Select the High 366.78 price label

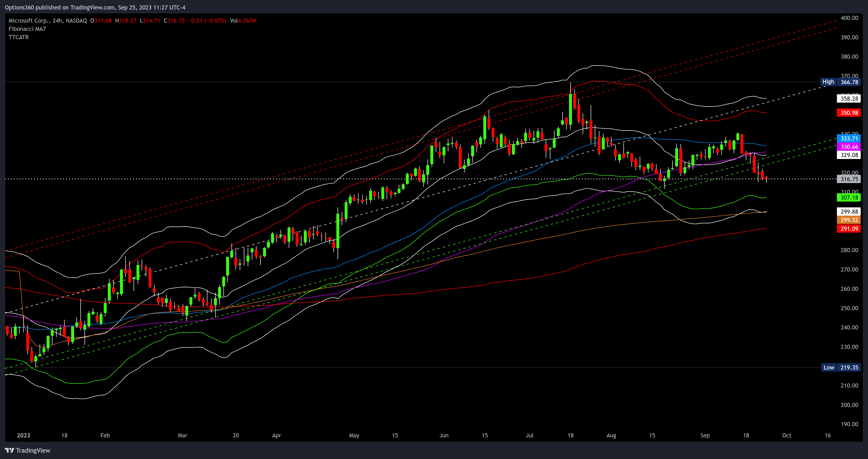point(840,82)
